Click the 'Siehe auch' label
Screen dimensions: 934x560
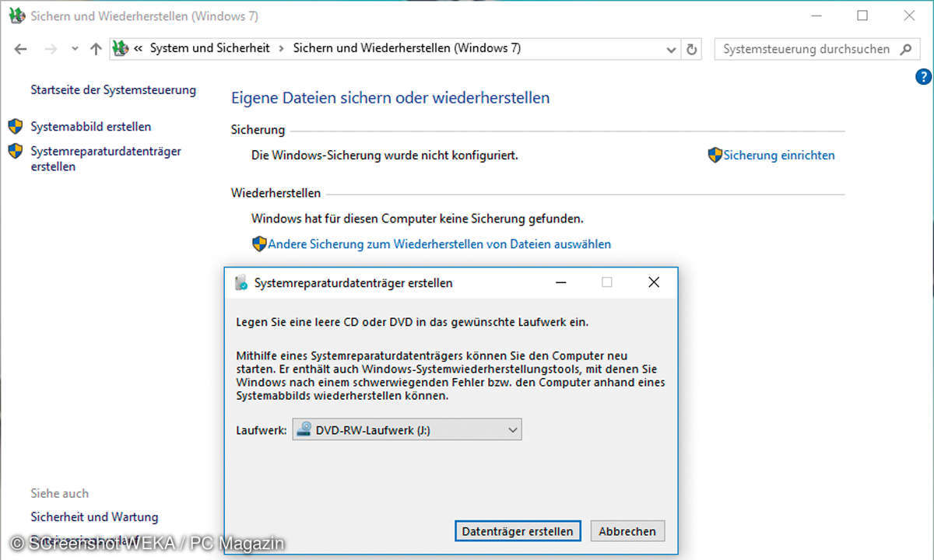coord(60,493)
